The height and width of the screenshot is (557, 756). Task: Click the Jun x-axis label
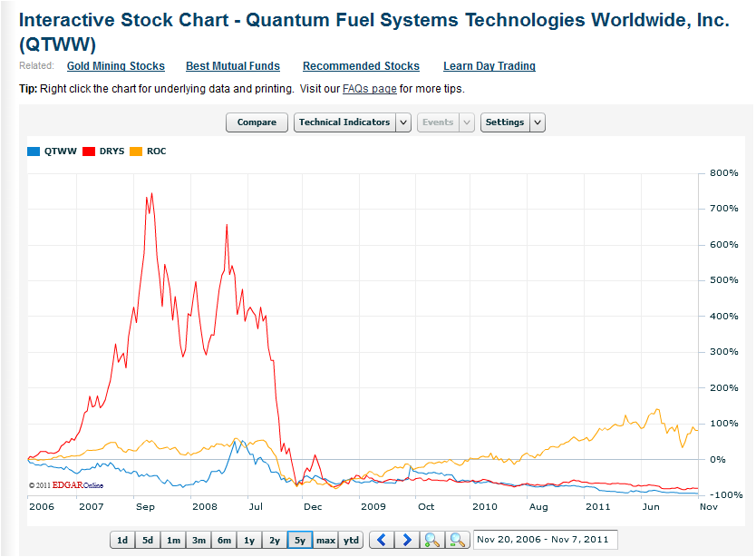coord(651,507)
